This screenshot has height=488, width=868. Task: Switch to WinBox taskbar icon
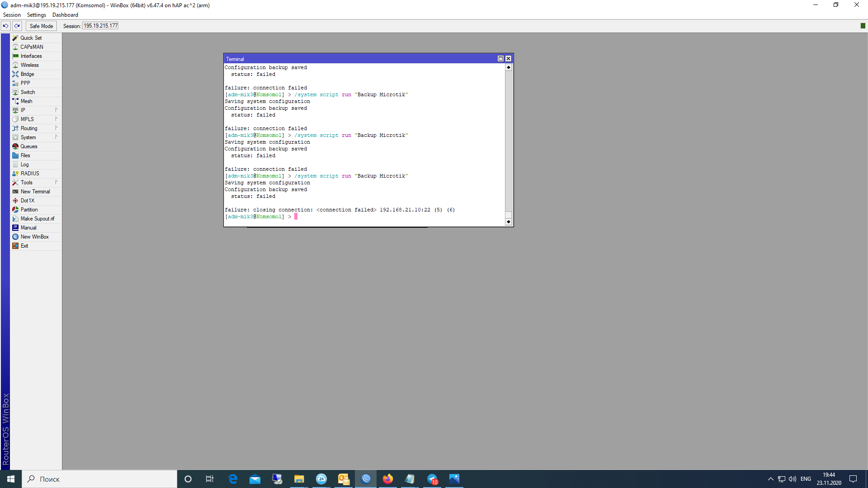click(366, 479)
